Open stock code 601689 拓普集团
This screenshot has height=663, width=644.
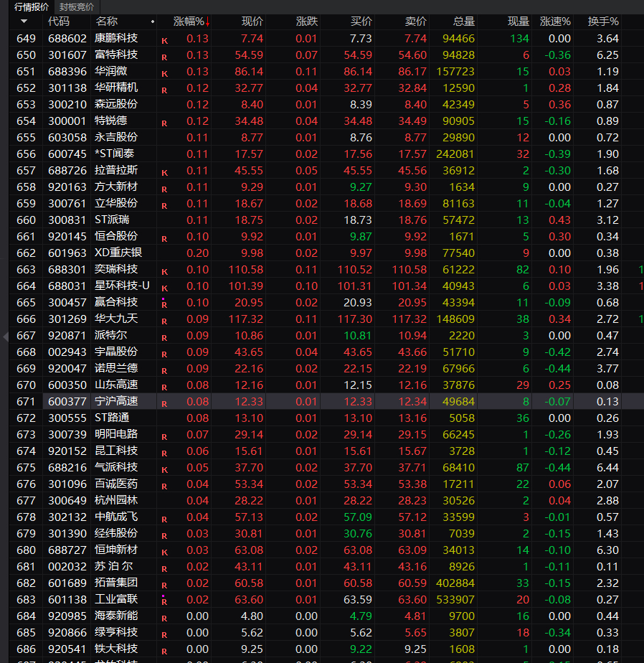(67, 583)
